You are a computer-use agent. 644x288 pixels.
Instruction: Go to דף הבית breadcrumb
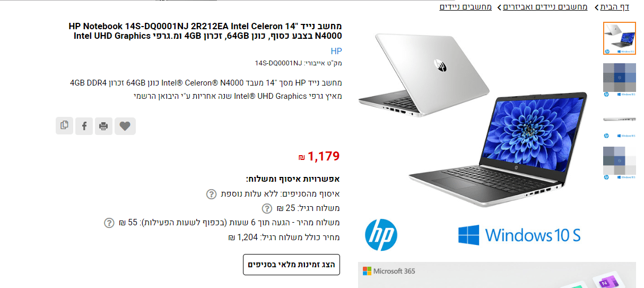[615, 7]
